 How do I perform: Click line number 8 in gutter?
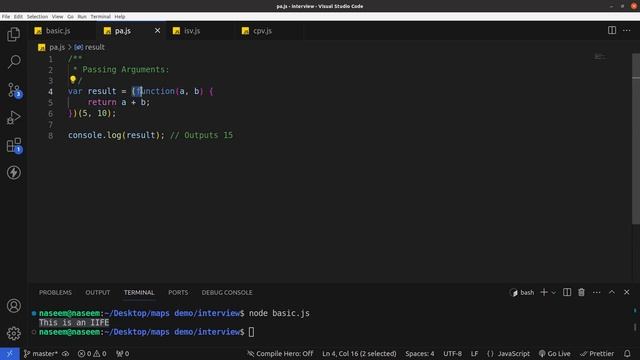[51, 135]
